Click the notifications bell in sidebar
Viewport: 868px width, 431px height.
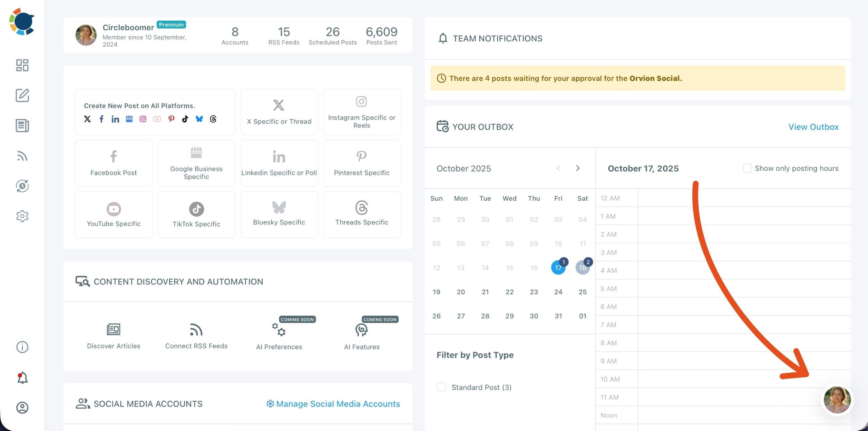(22, 378)
